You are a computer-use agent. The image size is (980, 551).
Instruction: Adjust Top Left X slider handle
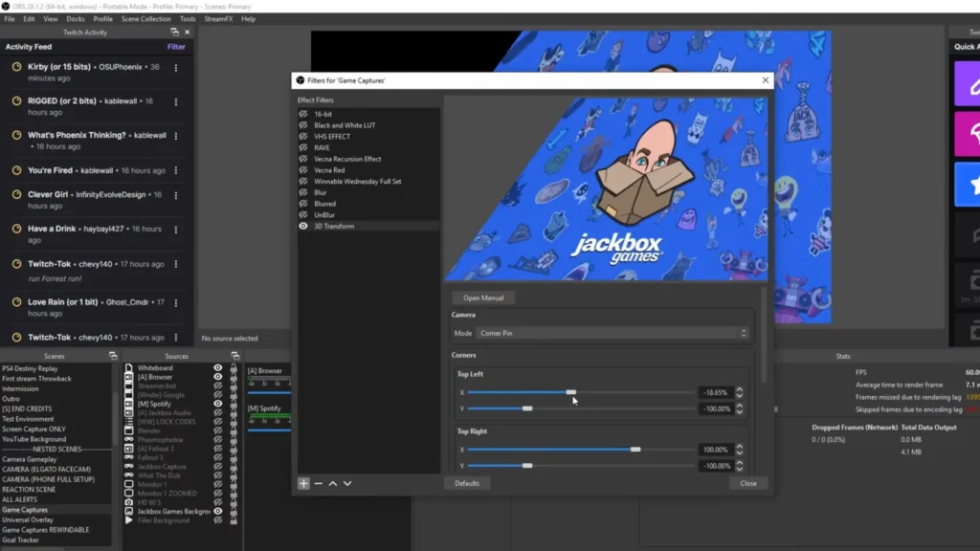pyautogui.click(x=571, y=392)
